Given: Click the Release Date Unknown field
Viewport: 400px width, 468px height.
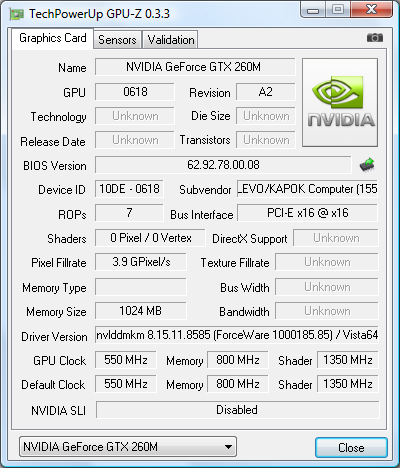Looking at the screenshot, I should point(135,140).
